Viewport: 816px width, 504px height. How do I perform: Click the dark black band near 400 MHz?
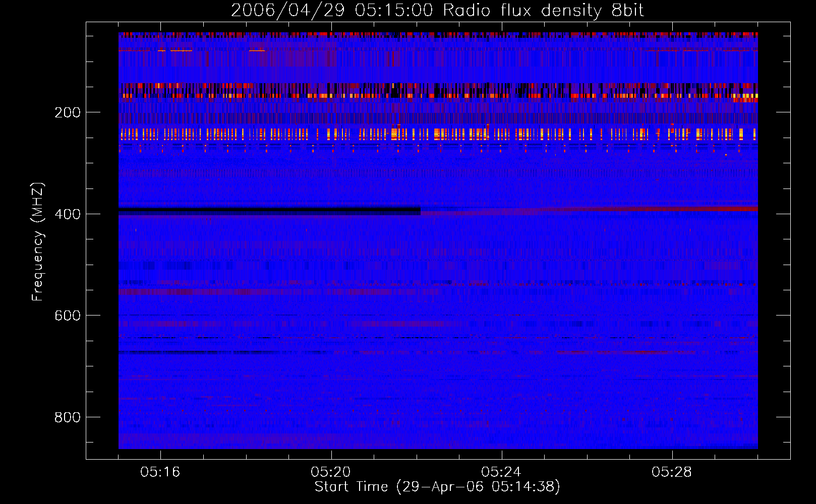pos(269,210)
